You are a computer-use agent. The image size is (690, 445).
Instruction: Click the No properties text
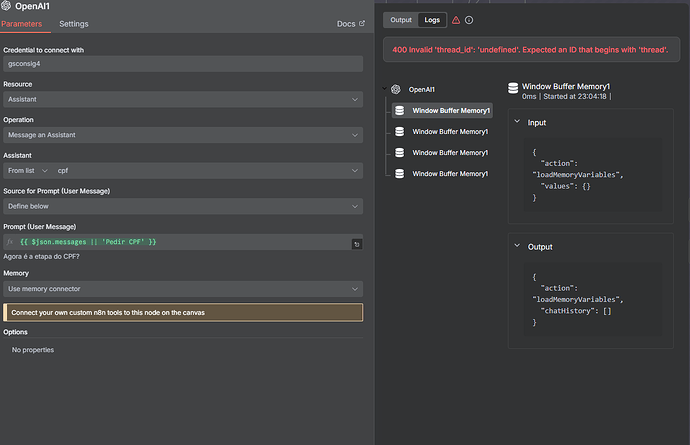33,350
